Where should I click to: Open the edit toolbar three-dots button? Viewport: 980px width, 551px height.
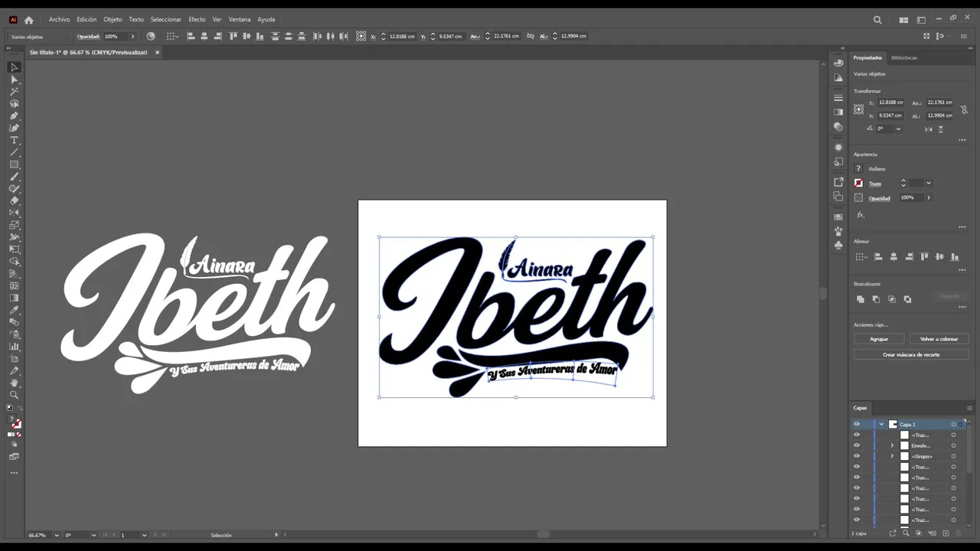(14, 473)
